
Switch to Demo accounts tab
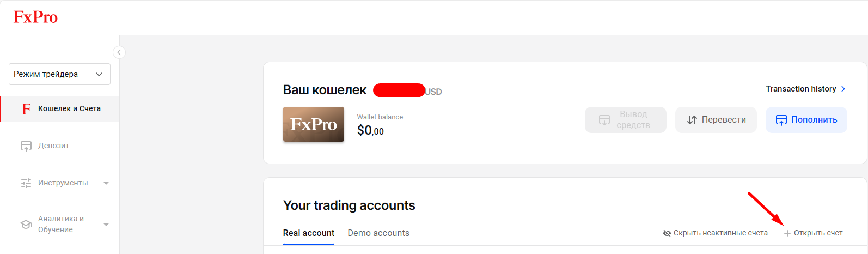tap(378, 233)
